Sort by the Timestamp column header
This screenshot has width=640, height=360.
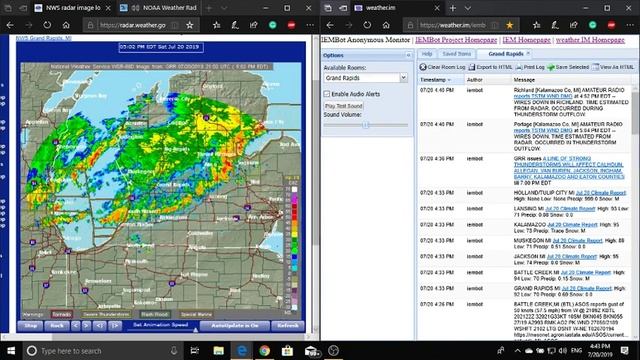tap(441, 80)
